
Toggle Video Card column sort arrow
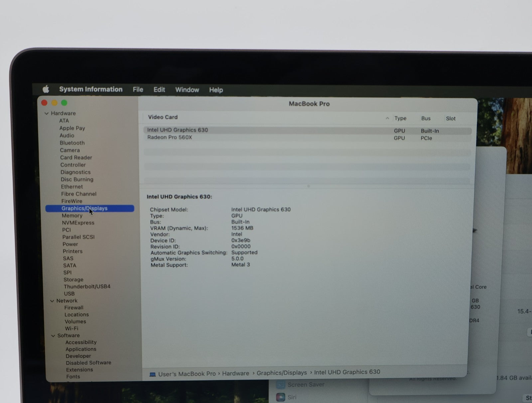click(387, 118)
